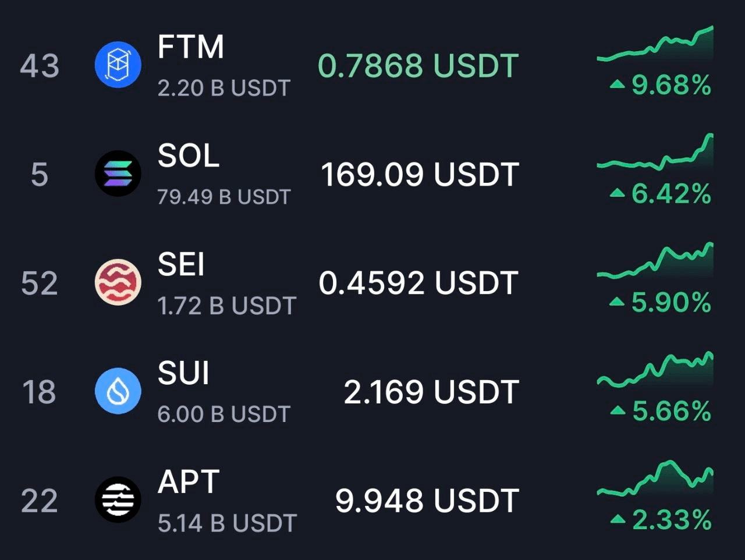Select the 79.49 B USDT market cap
This screenshot has width=745, height=560.
pos(224,197)
